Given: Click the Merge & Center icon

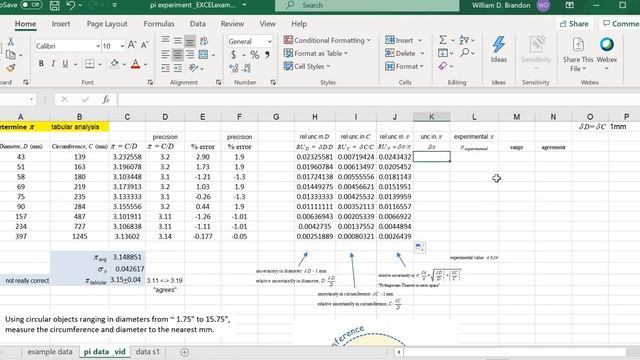Looking at the screenshot, I should [203, 54].
